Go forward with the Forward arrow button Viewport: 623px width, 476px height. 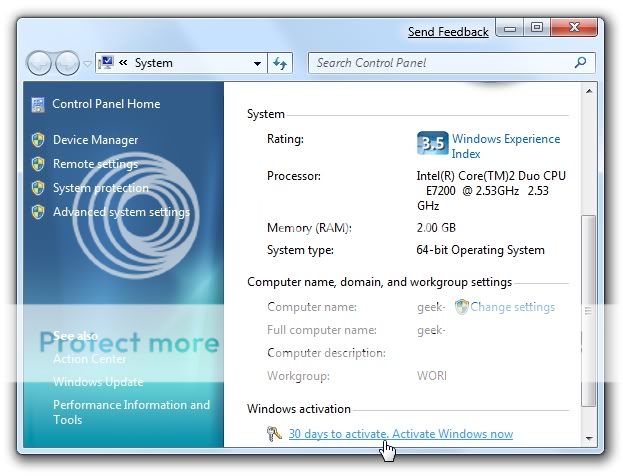67,63
